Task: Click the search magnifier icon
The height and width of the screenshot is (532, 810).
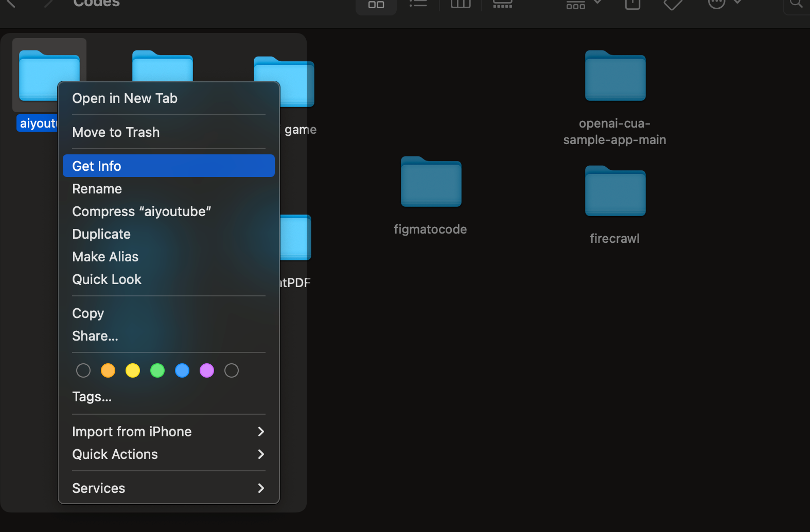Action: (797, 4)
